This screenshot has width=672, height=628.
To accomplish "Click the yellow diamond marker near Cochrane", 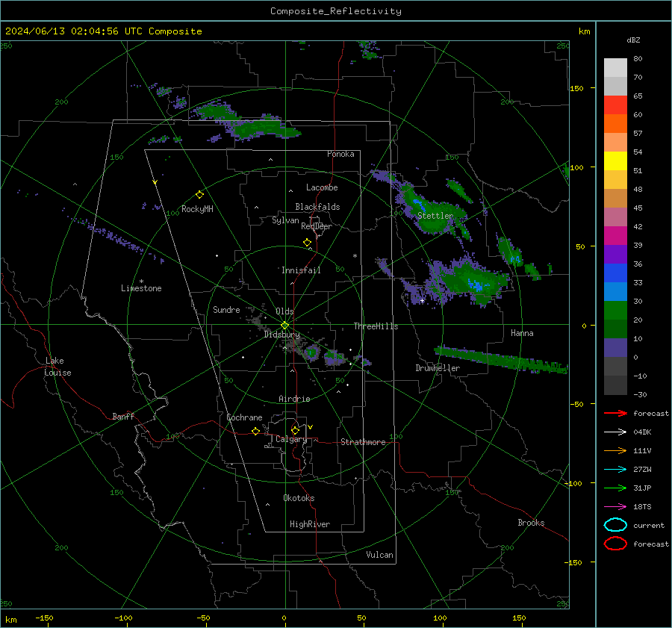I will [255, 431].
